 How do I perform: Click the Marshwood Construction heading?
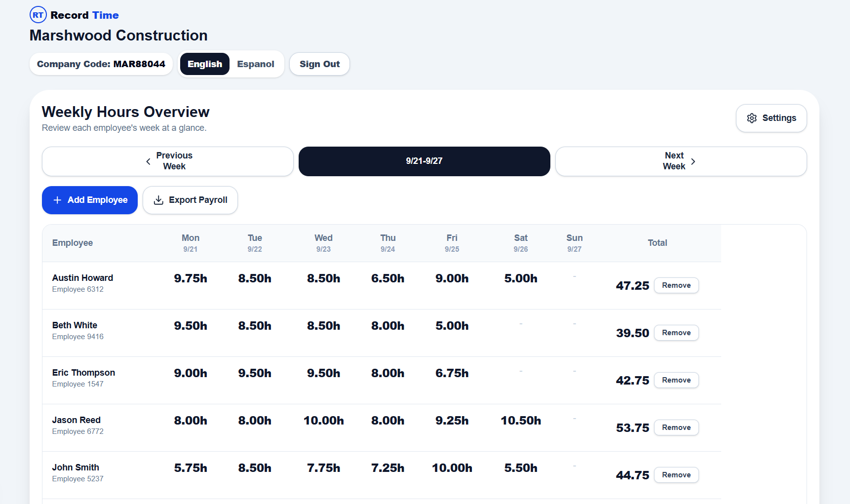[x=118, y=36]
